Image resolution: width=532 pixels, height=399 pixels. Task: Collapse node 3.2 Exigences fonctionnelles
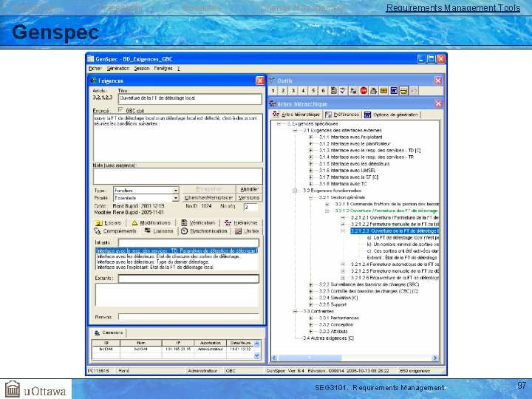pos(295,191)
